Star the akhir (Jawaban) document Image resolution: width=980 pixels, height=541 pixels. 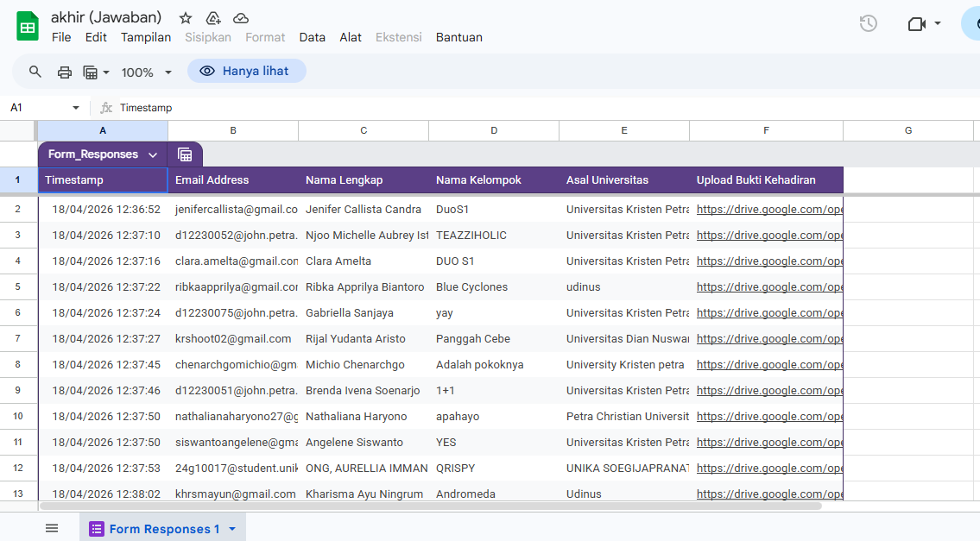pyautogui.click(x=186, y=18)
